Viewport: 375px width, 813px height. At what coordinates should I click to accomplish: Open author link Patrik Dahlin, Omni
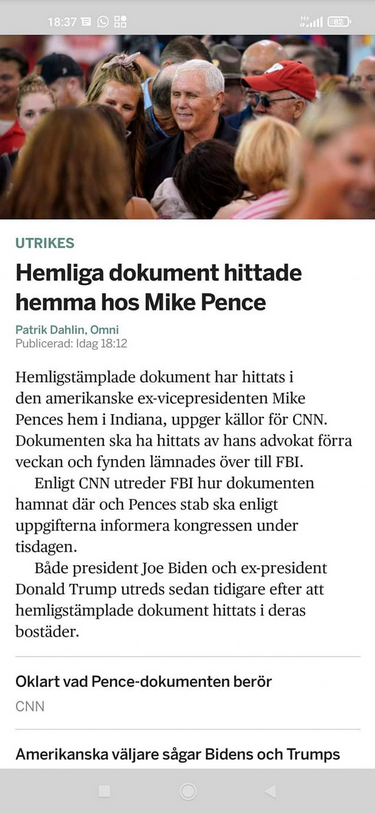click(x=67, y=330)
